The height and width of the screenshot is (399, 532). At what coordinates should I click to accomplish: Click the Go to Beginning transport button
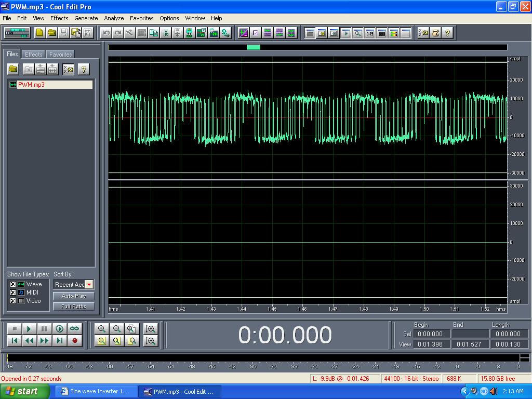coord(14,341)
